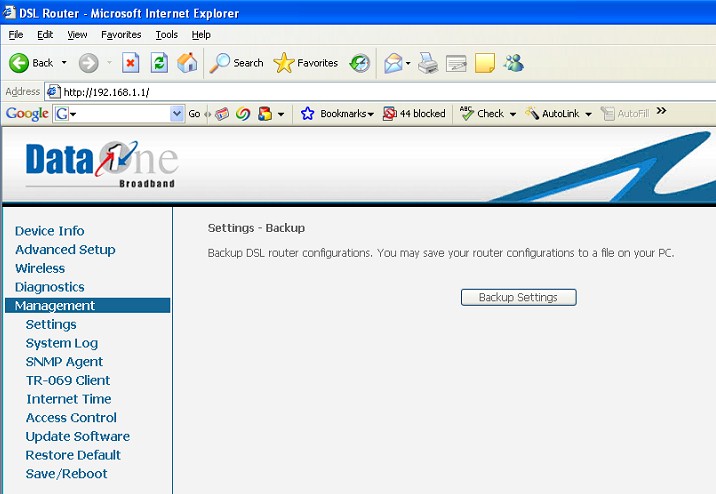Expand Google search box dropdown
This screenshot has width=716, height=494.
pyautogui.click(x=177, y=114)
